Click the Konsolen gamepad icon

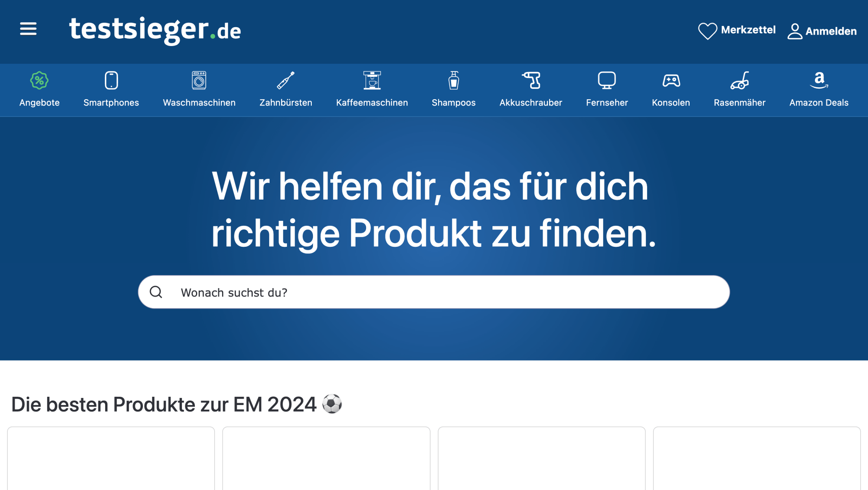point(671,80)
